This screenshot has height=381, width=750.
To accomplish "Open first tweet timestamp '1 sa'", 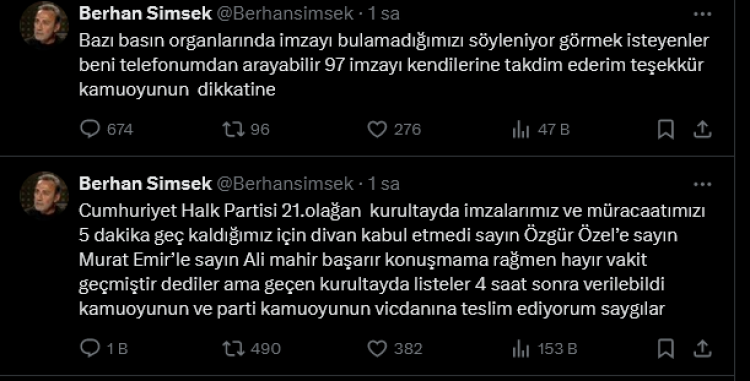I will [383, 13].
